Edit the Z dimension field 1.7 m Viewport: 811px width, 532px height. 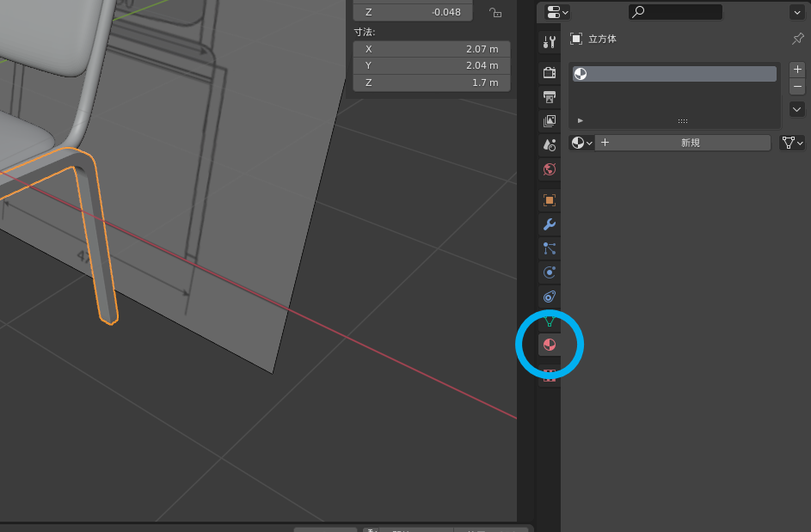[432, 83]
